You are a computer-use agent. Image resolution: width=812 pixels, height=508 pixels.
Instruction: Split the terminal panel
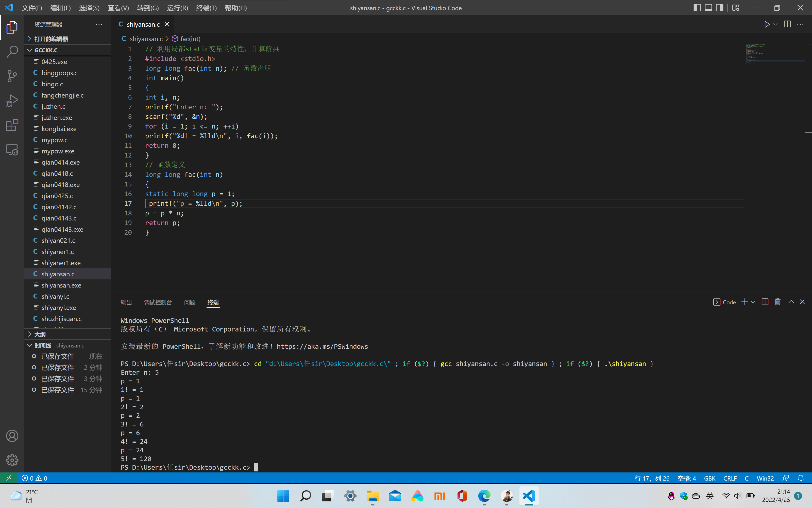(765, 302)
